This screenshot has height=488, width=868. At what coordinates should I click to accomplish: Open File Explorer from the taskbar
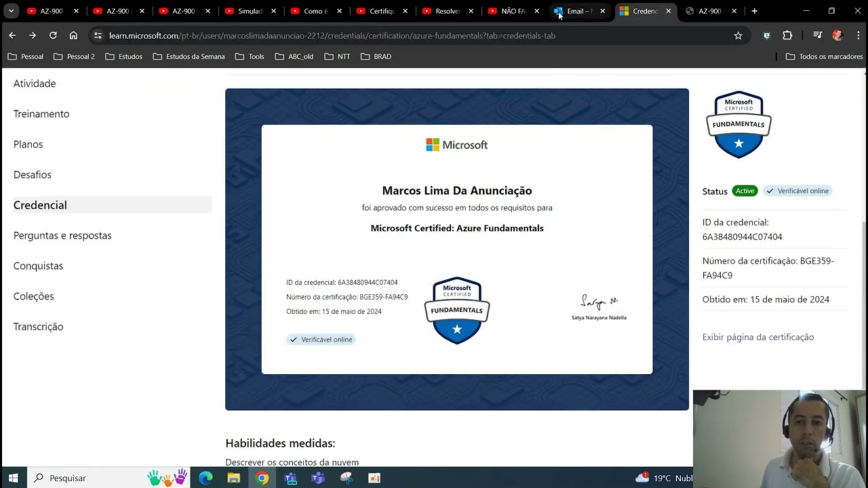point(233,478)
